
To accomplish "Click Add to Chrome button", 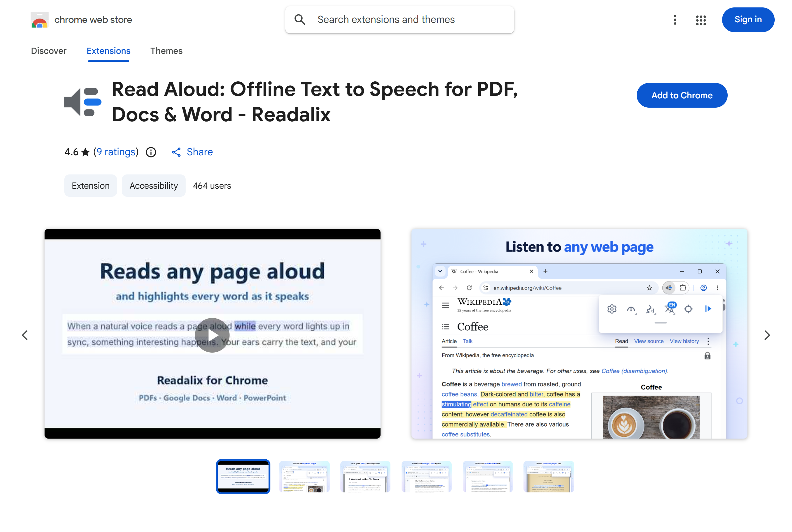I will (682, 95).
